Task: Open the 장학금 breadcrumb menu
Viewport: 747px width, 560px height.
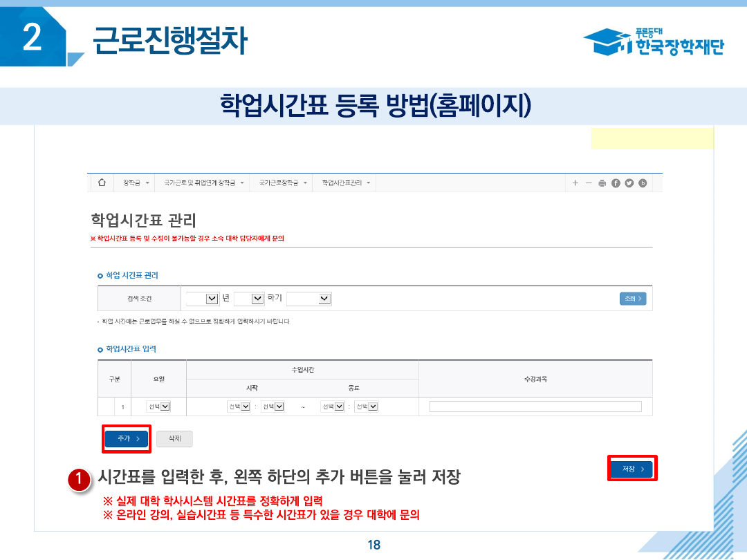Action: click(x=136, y=183)
